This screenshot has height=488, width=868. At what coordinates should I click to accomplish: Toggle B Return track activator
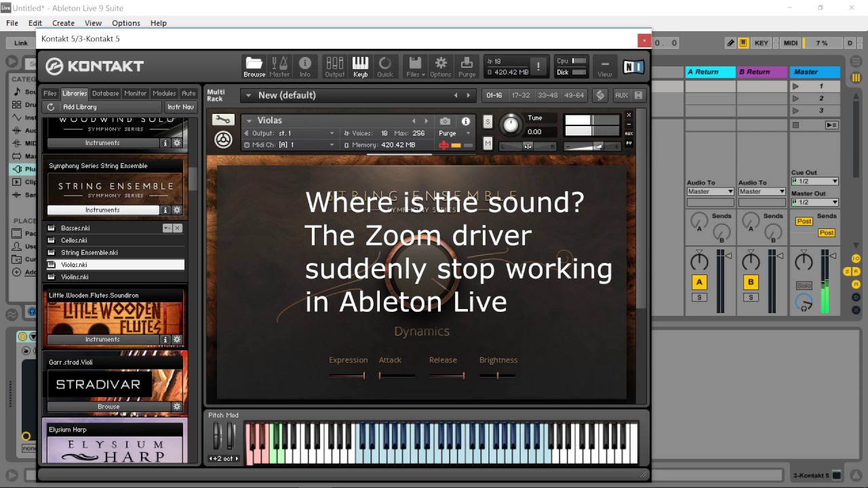[x=751, y=283]
